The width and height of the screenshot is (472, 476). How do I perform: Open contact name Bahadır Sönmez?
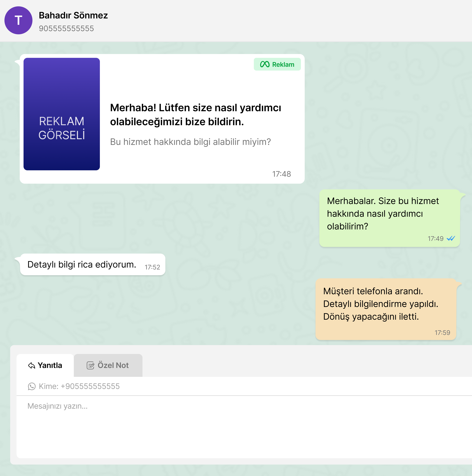tap(73, 15)
